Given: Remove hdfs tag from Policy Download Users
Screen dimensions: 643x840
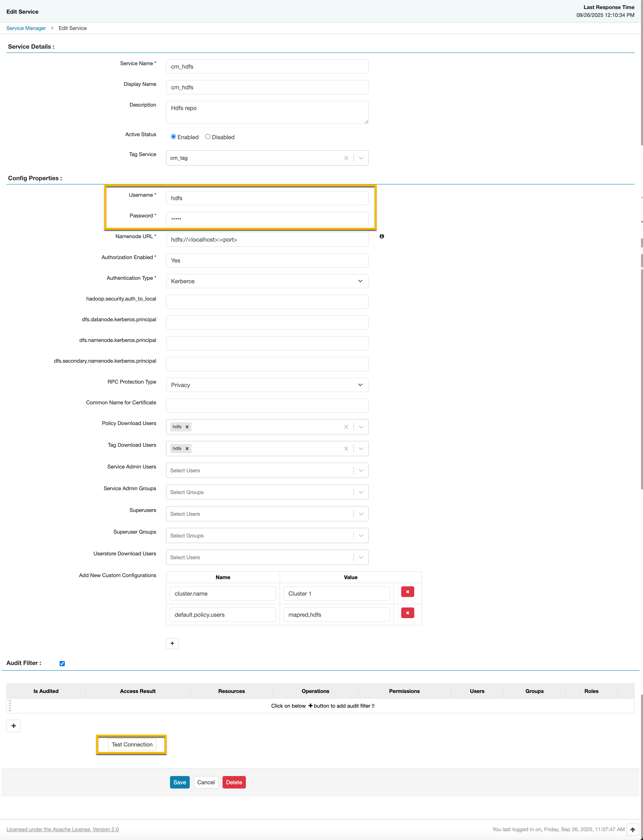Looking at the screenshot, I should coord(187,427).
